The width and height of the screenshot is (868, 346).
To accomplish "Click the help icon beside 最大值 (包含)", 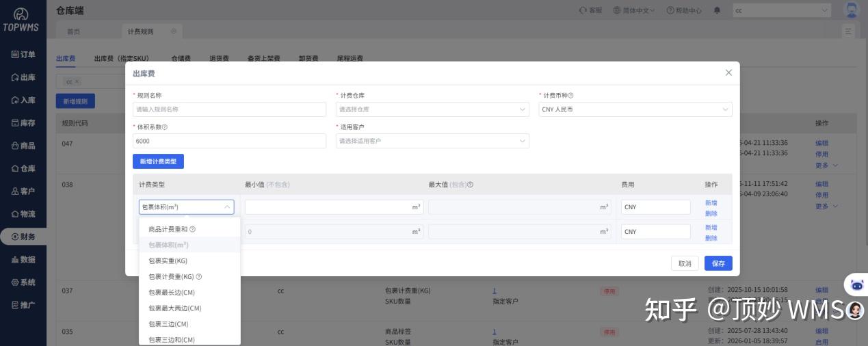I will (x=471, y=185).
